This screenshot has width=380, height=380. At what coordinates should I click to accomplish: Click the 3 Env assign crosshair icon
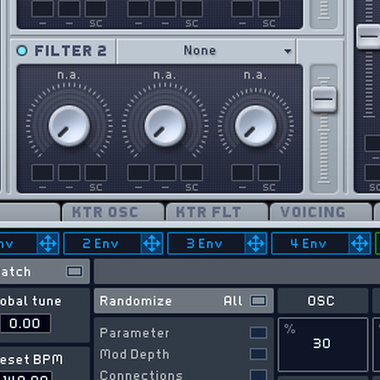point(256,244)
